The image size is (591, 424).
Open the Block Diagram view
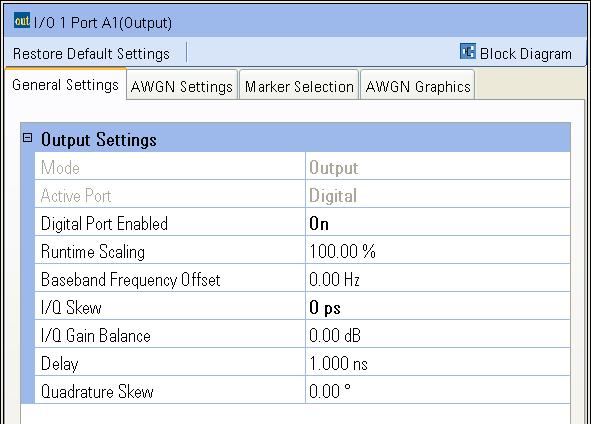click(526, 54)
